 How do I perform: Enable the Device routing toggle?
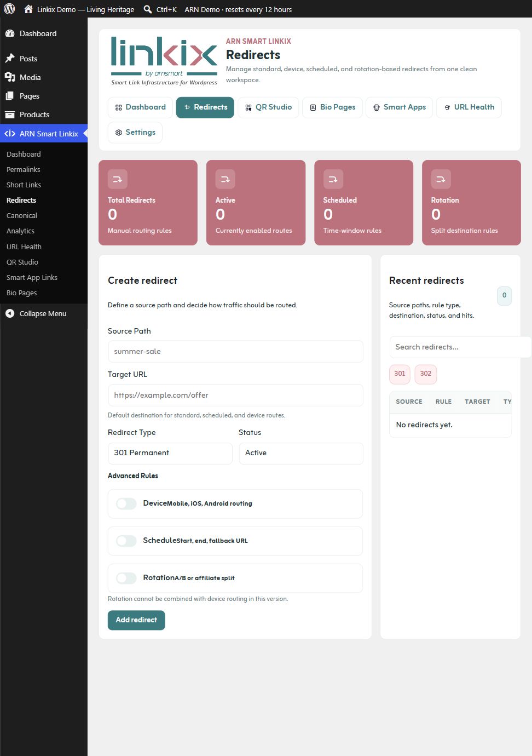click(x=126, y=503)
